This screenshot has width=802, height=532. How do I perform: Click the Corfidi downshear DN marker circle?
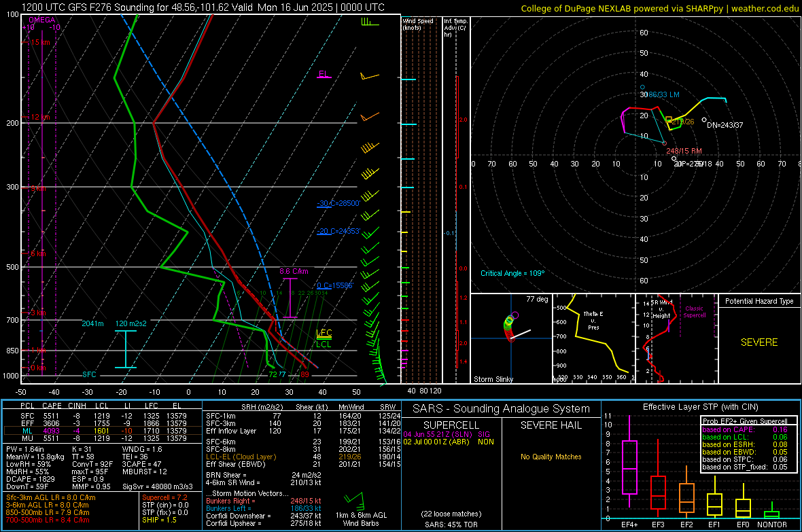(x=704, y=120)
